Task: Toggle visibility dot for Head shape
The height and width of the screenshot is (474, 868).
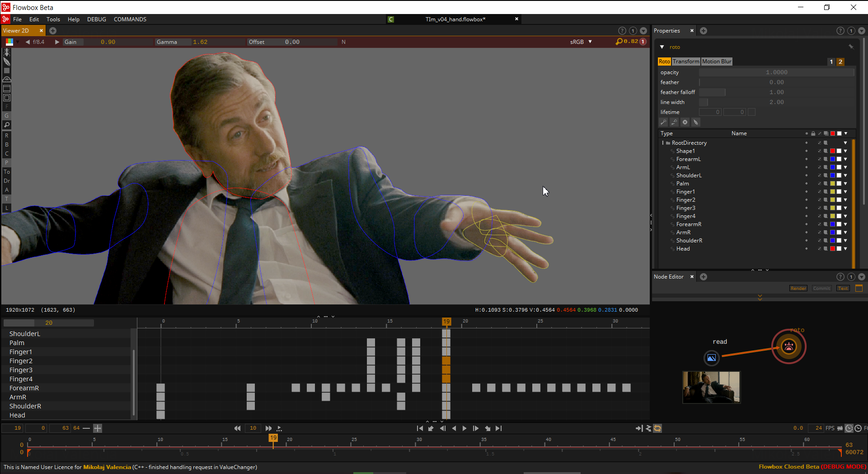Action: pos(806,249)
